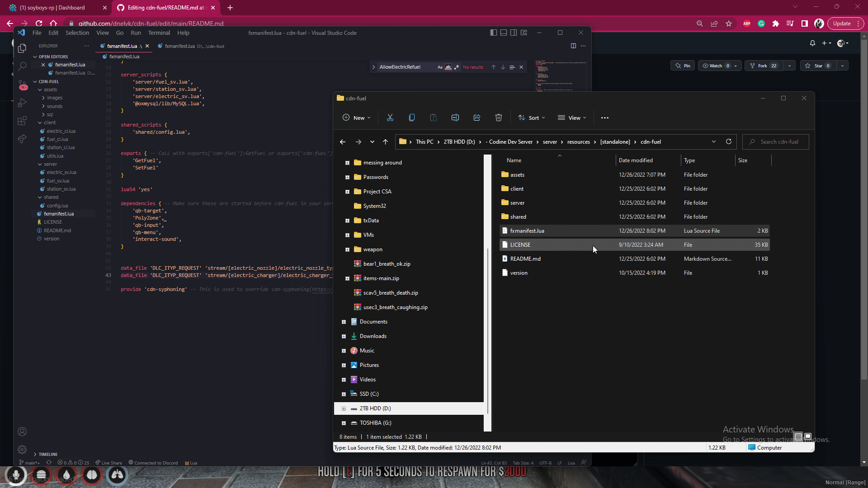Viewport: 868px width, 488px height.
Task: Expand the Downloads node in navigation pane
Action: point(344,336)
